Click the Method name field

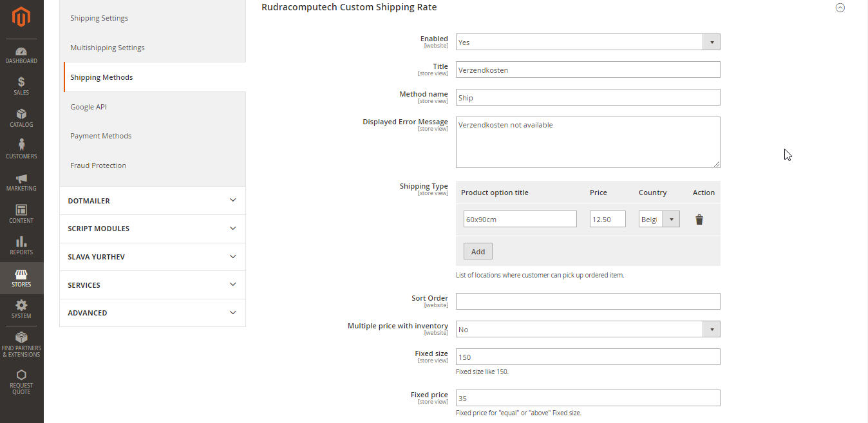coord(588,97)
